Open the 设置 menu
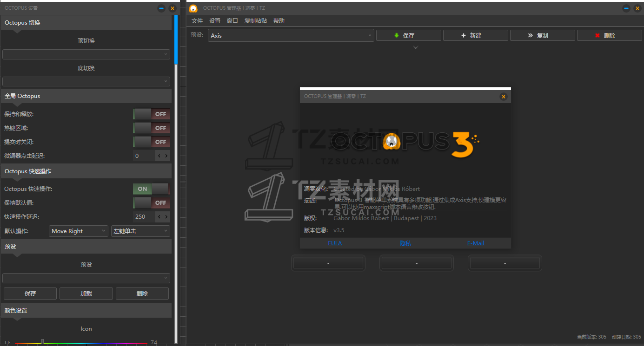 pyautogui.click(x=215, y=21)
